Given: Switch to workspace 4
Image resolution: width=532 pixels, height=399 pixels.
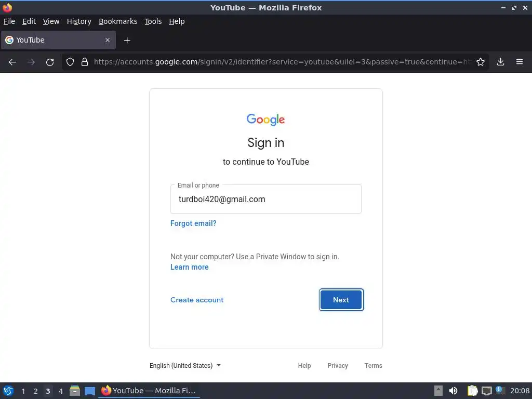Looking at the screenshot, I should 60,391.
